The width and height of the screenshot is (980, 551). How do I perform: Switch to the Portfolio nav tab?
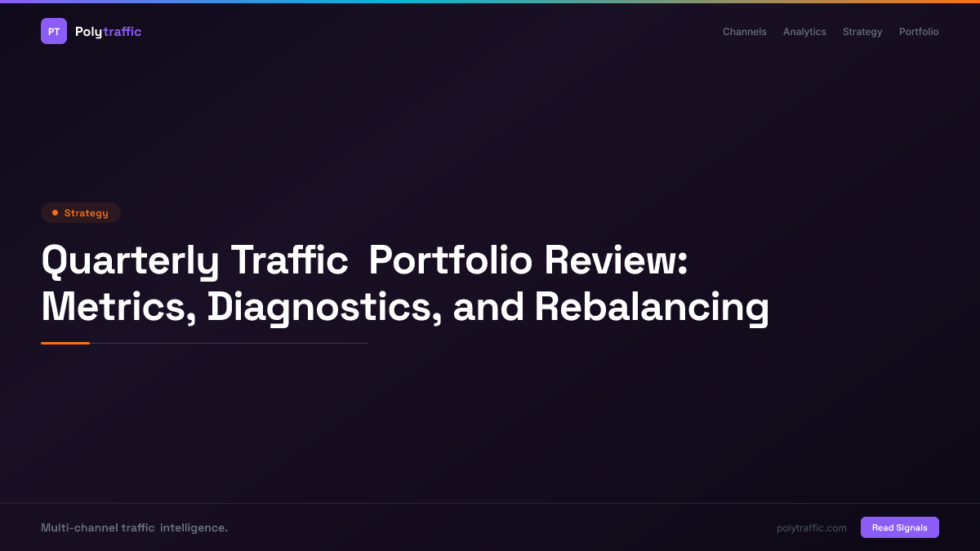[919, 31]
